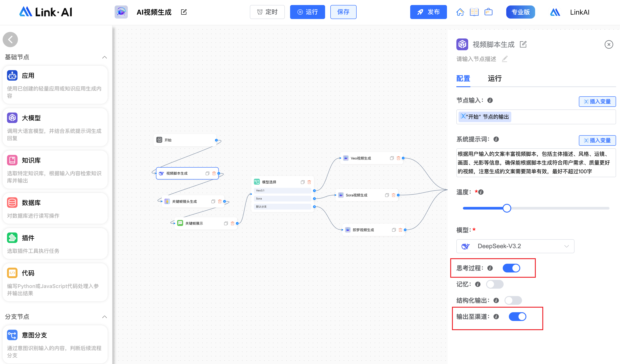Open the documentation book icon

(474, 12)
